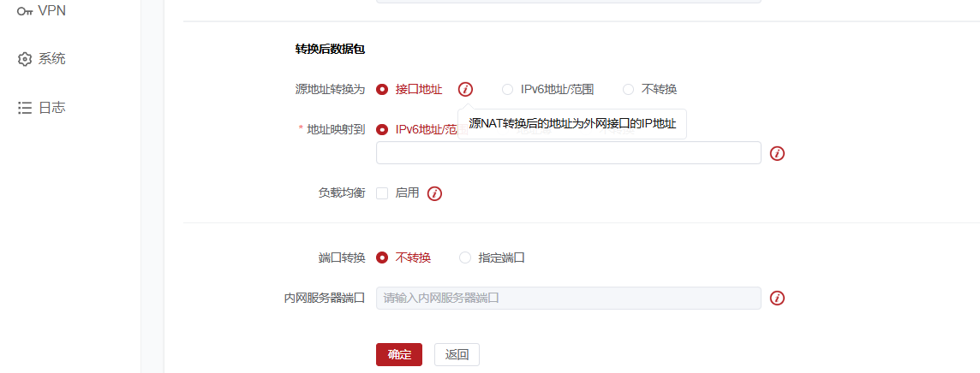This screenshot has width=980, height=373.
Task: Click the info icon next to 接口地址
Action: click(465, 89)
